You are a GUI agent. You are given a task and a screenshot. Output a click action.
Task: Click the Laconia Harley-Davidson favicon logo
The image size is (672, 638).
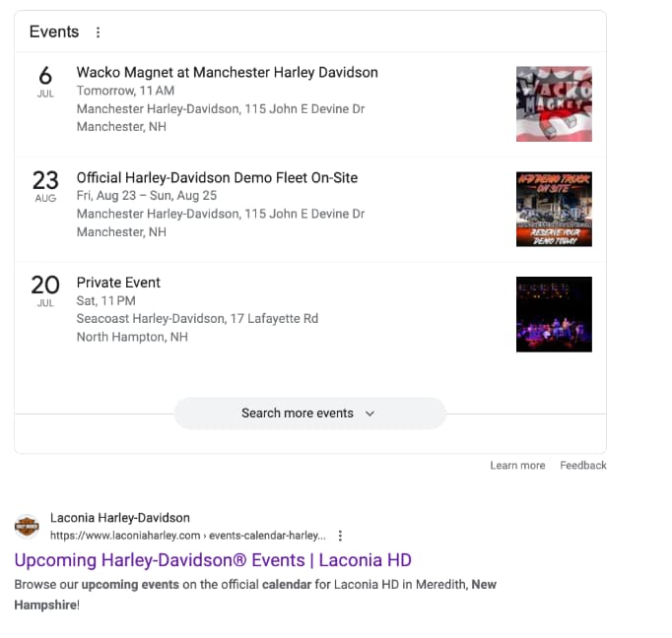tap(27, 526)
